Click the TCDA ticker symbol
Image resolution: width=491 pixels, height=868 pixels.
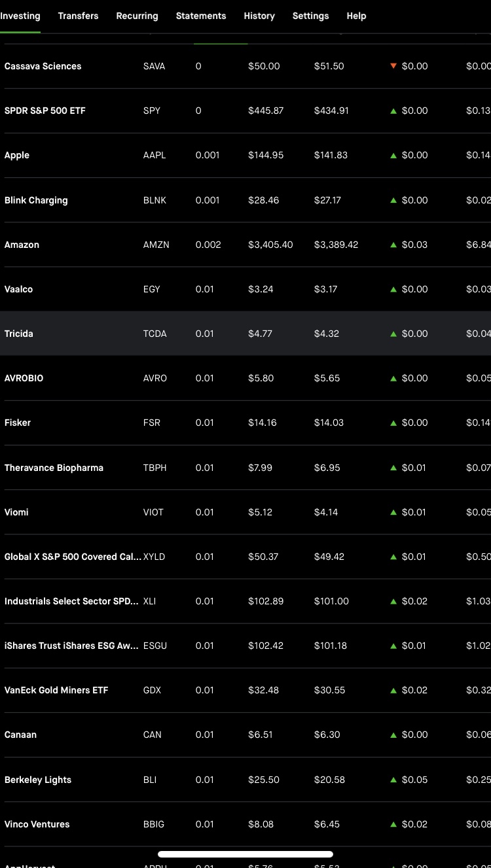[155, 334]
